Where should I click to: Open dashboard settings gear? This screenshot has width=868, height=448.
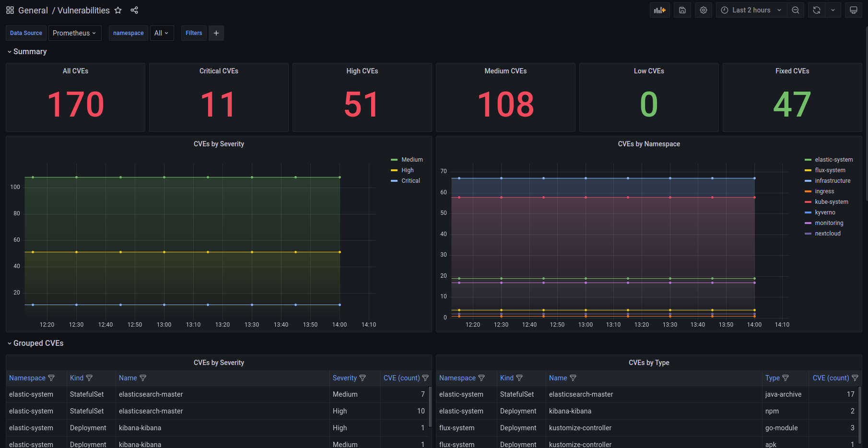click(x=704, y=10)
